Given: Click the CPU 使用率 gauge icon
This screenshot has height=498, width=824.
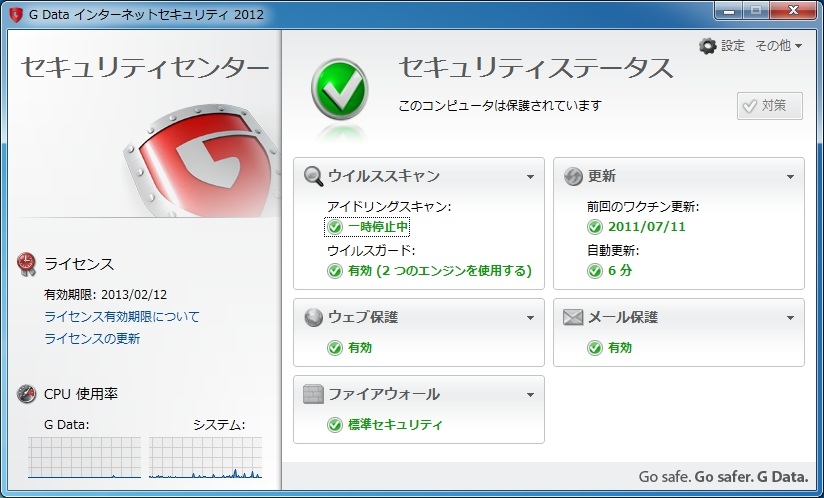Looking at the screenshot, I should [26, 393].
